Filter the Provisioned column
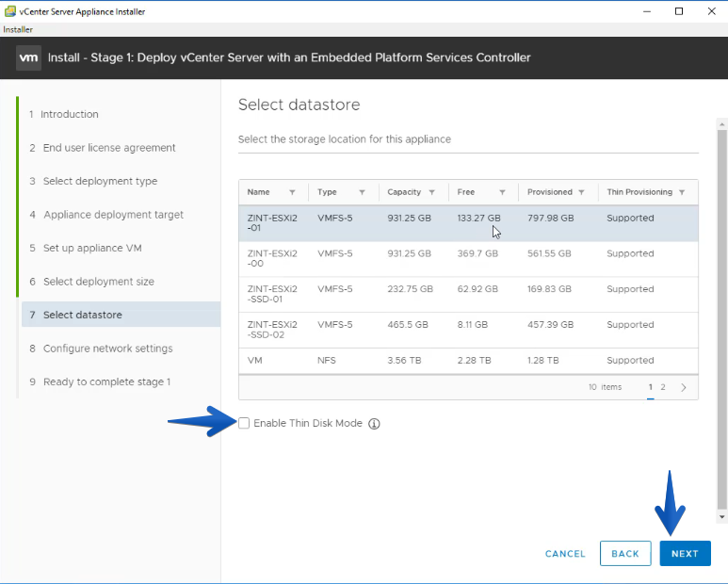The image size is (728, 584). point(581,192)
